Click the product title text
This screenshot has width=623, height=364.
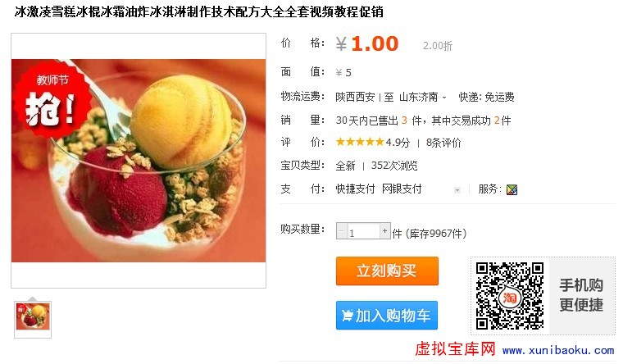point(199,12)
